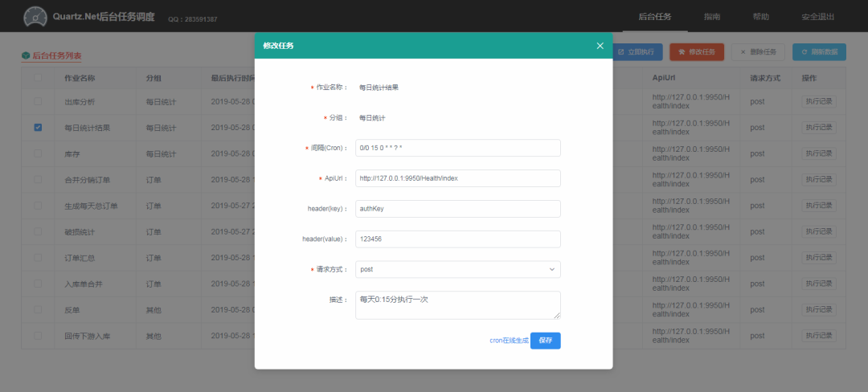Image resolution: width=868 pixels, height=392 pixels.
Task: Click the dropdown chevron arrow in 请求方式
Action: [551, 270]
